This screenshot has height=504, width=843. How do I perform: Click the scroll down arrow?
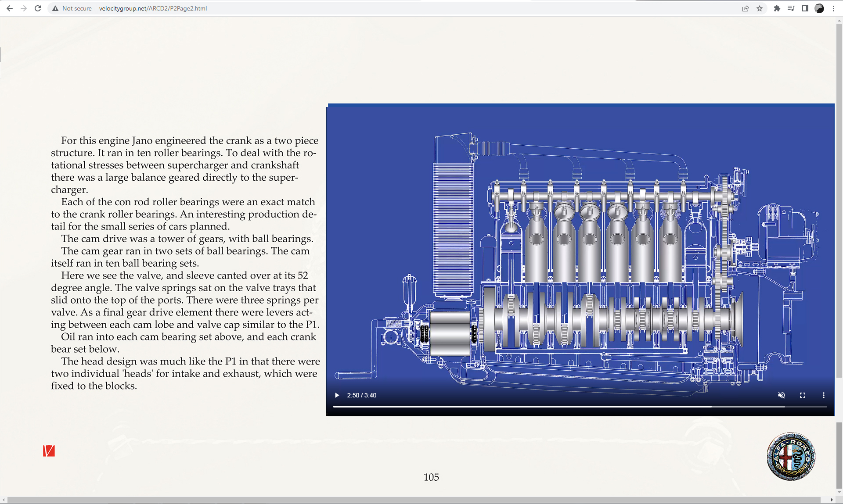(x=839, y=493)
